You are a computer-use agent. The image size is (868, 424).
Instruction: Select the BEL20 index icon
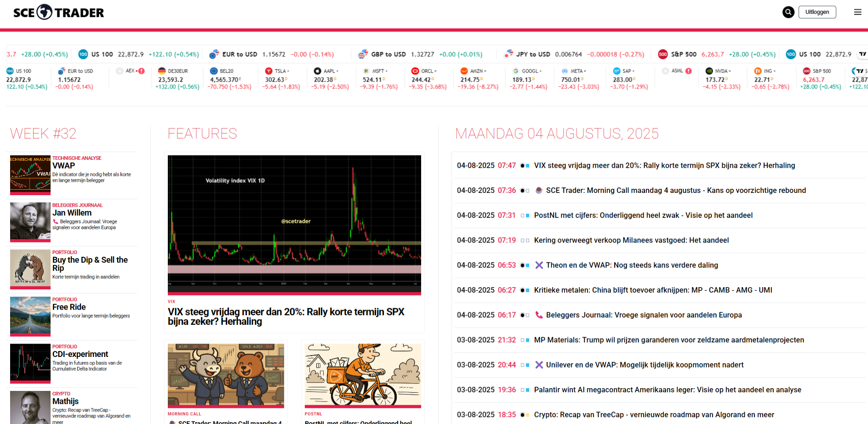pos(214,71)
